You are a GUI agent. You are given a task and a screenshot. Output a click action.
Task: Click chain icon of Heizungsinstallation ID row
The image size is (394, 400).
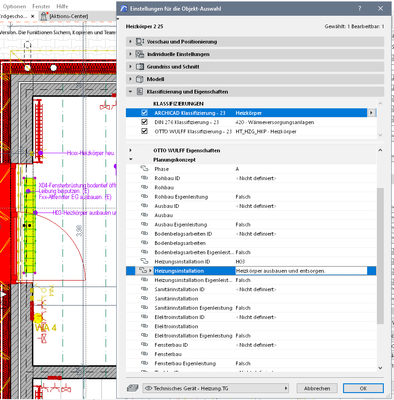click(x=144, y=261)
